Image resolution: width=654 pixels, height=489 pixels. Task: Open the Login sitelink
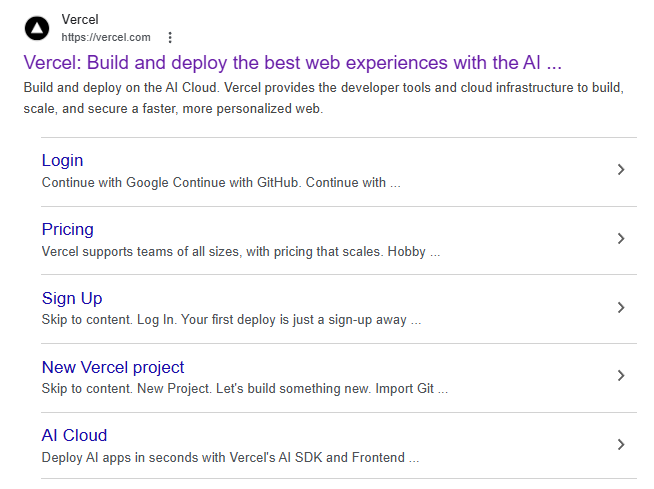pos(63,160)
